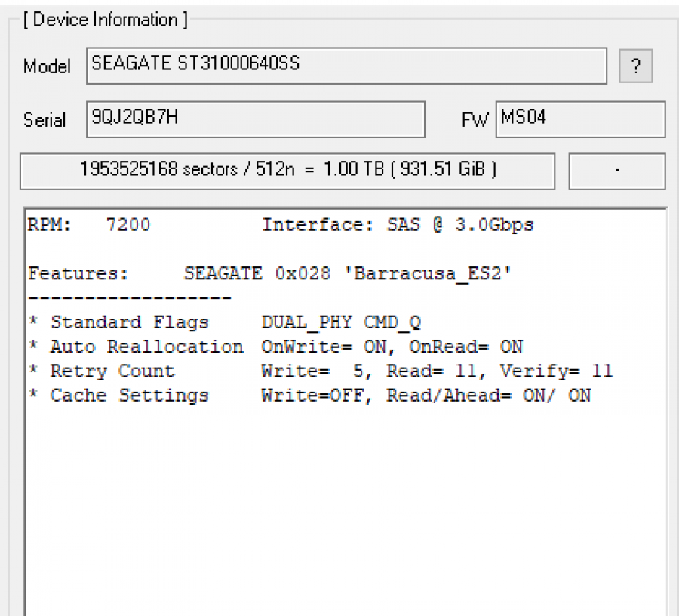Click the FW label
Viewport: 679px width, 616px height.
point(475,120)
